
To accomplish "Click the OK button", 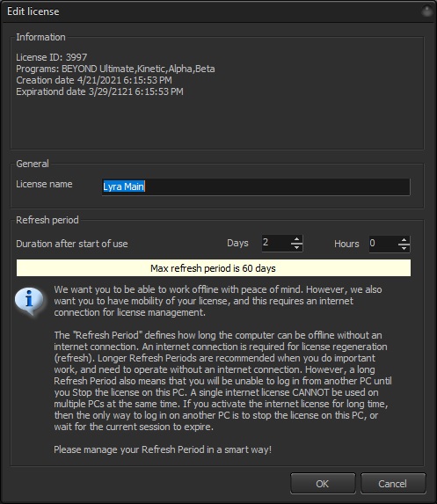I will [323, 484].
